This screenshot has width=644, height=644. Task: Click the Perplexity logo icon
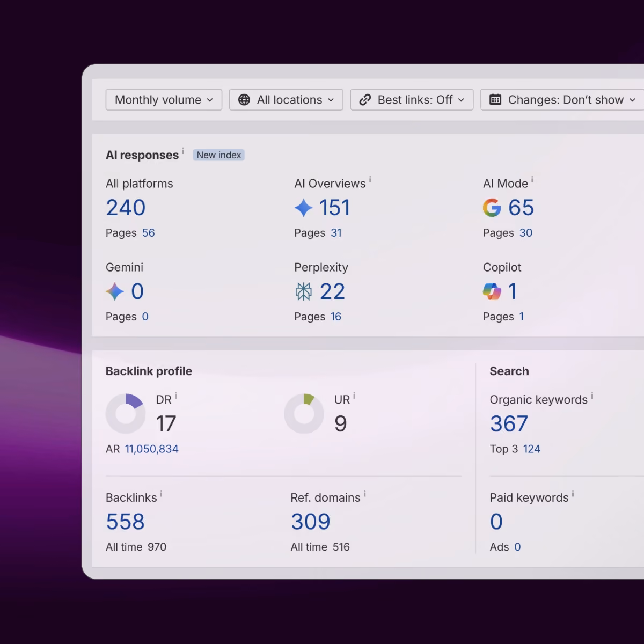click(304, 291)
